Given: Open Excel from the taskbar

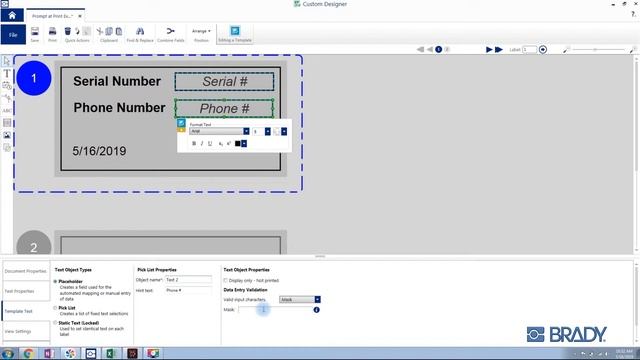Looking at the screenshot, I should 111,353.
